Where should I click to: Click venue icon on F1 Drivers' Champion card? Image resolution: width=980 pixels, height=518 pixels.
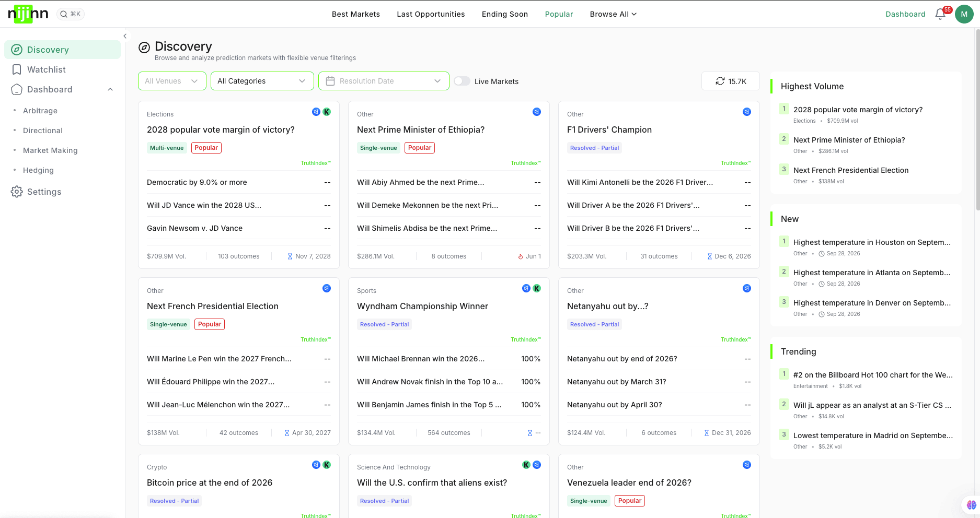pyautogui.click(x=747, y=112)
